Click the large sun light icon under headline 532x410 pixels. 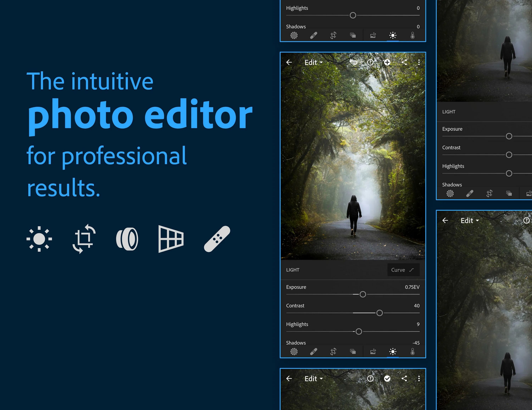point(39,239)
